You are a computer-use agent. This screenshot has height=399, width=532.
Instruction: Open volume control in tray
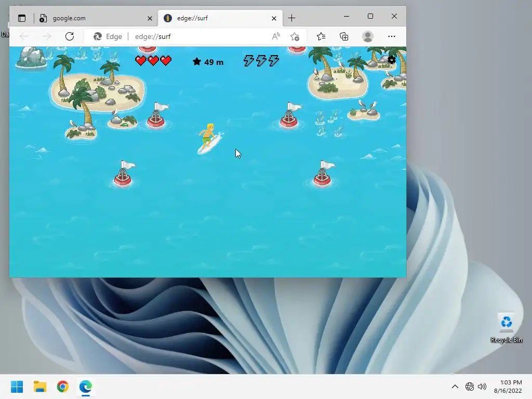tap(482, 387)
